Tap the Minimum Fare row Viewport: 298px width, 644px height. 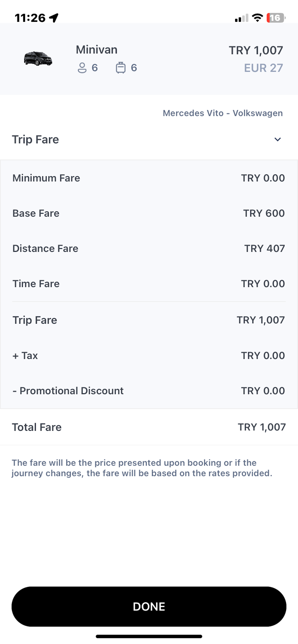point(149,178)
